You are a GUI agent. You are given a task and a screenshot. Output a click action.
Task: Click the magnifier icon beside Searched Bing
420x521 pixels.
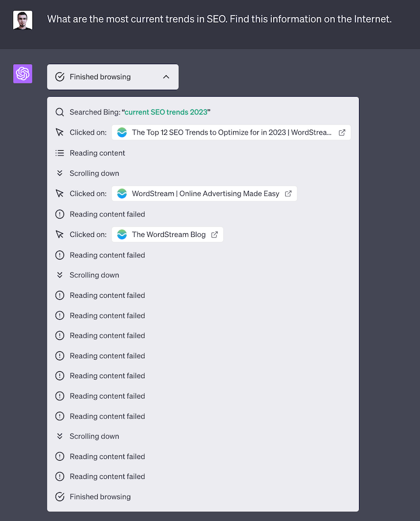coord(59,112)
